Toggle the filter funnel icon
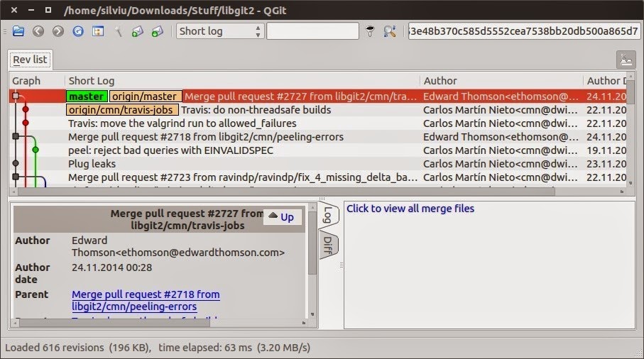644x359 pixels. tap(370, 31)
